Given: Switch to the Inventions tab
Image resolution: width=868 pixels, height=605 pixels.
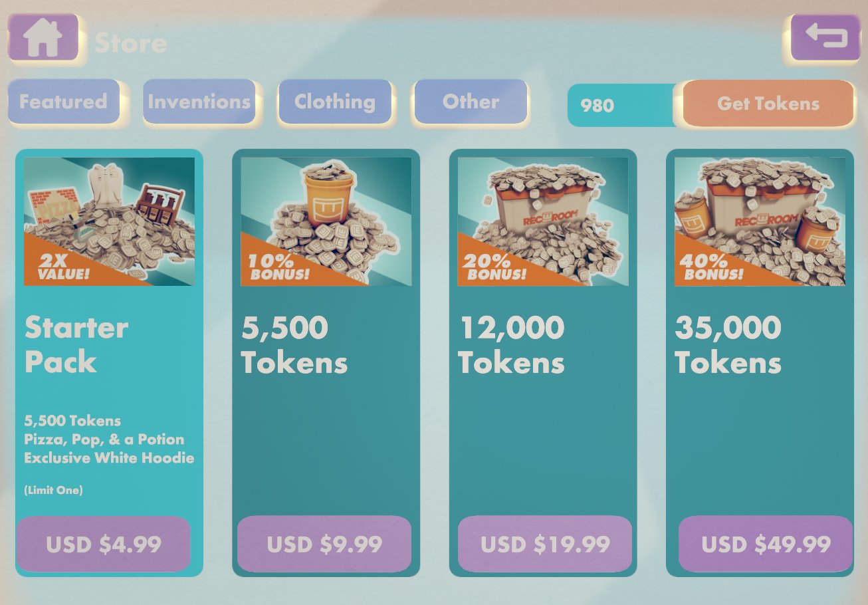Looking at the screenshot, I should click(199, 102).
